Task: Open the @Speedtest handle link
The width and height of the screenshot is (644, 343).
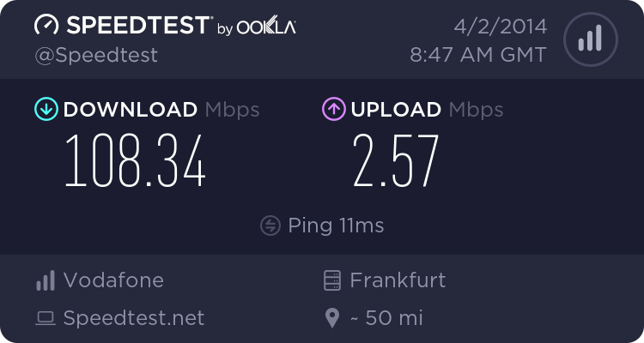Action: pyautogui.click(x=95, y=55)
